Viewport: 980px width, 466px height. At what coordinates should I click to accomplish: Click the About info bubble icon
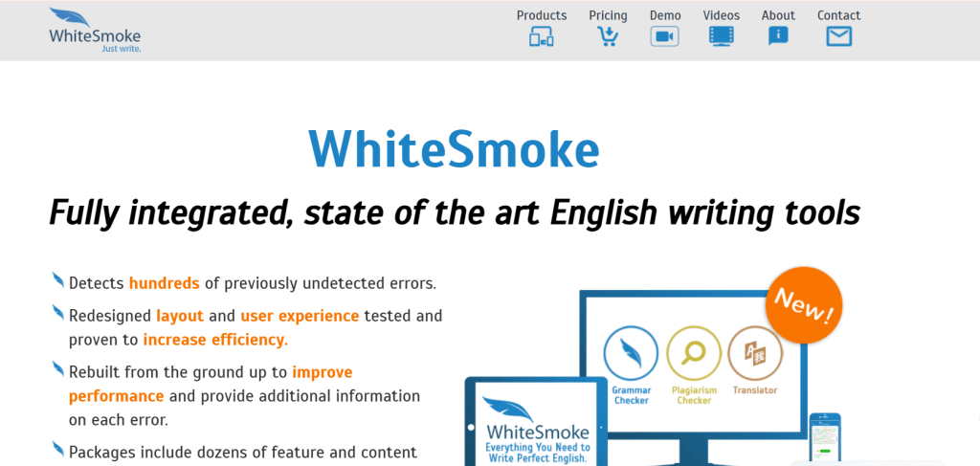click(777, 36)
